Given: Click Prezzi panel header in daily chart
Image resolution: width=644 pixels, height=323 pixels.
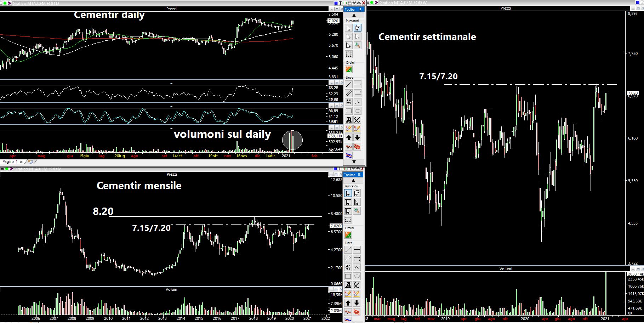Looking at the screenshot, I should pyautogui.click(x=171, y=9).
